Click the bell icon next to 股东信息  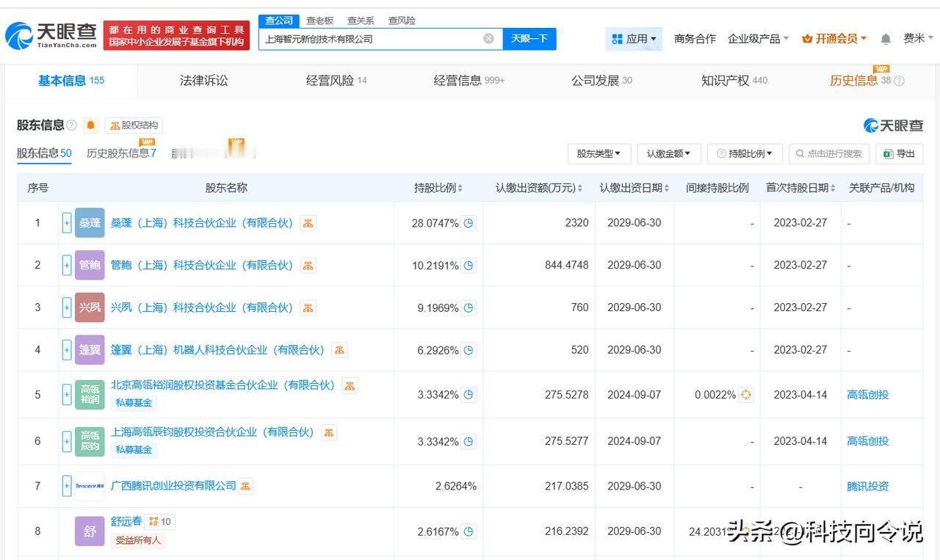click(x=90, y=126)
